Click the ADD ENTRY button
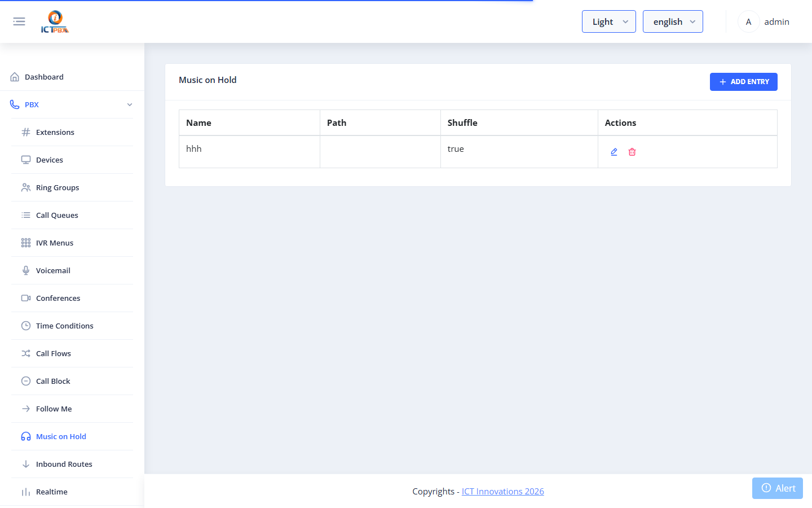The image size is (812, 508). tap(743, 82)
